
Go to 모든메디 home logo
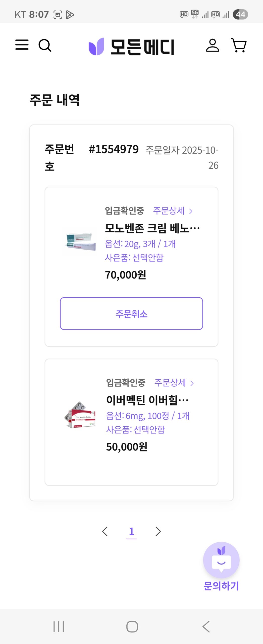pyautogui.click(x=131, y=47)
